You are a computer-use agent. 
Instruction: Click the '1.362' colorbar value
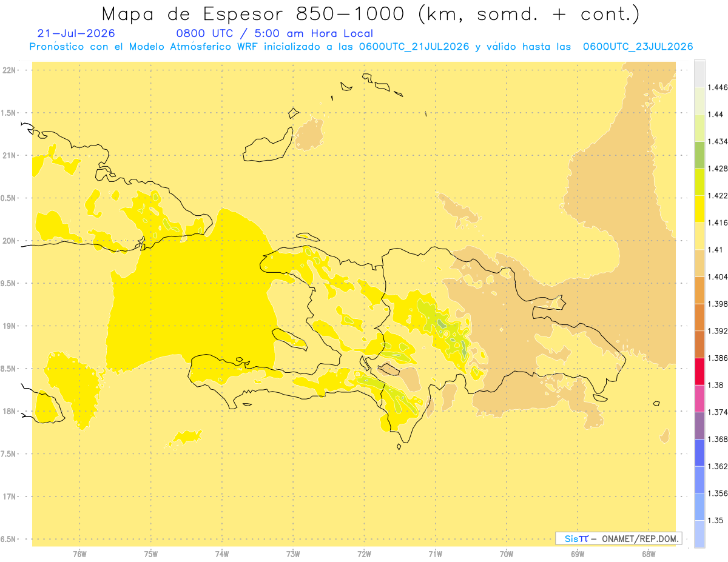tap(717, 466)
